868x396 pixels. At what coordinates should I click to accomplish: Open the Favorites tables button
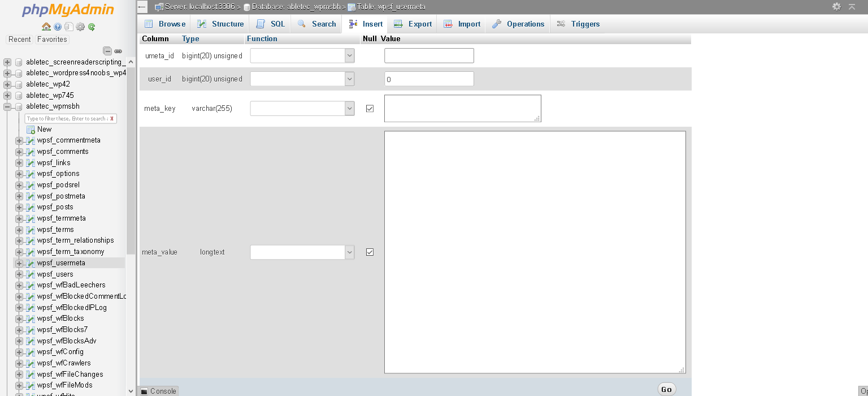pyautogui.click(x=52, y=40)
